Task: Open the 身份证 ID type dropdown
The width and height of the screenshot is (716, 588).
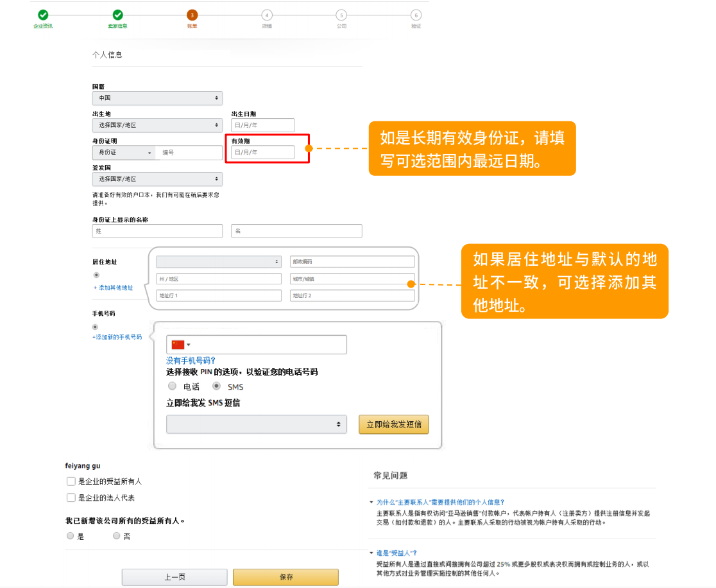Action: tap(124, 152)
